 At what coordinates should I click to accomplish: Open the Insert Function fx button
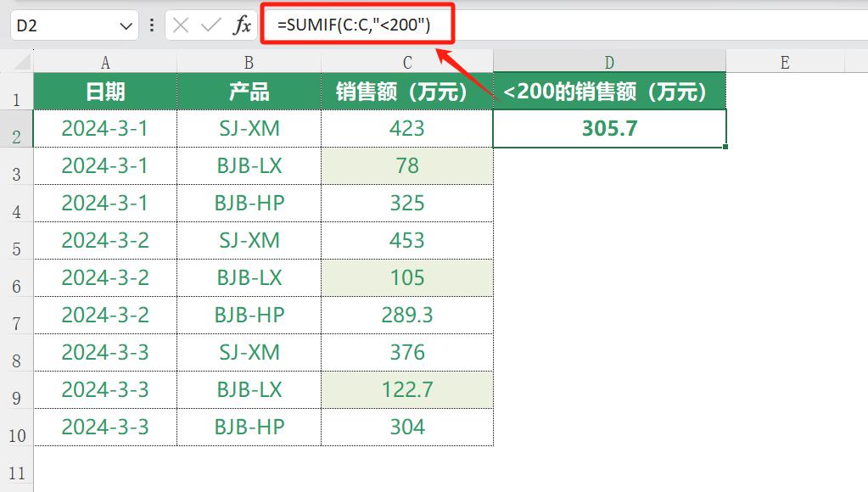pyautogui.click(x=242, y=25)
